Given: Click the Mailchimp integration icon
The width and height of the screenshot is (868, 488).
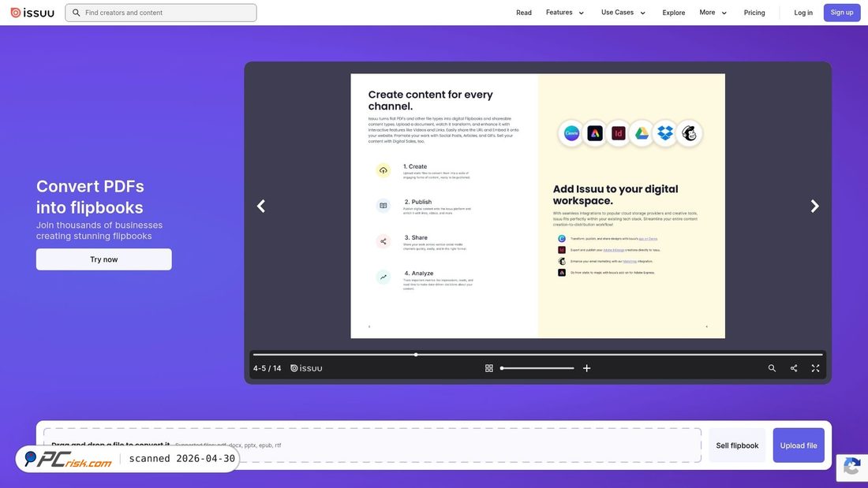Looking at the screenshot, I should (689, 133).
